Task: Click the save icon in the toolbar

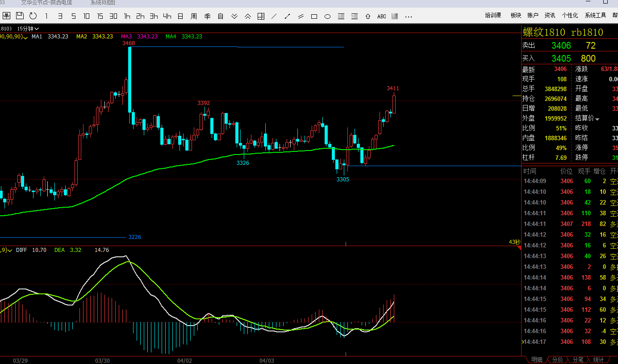Action: [20, 16]
